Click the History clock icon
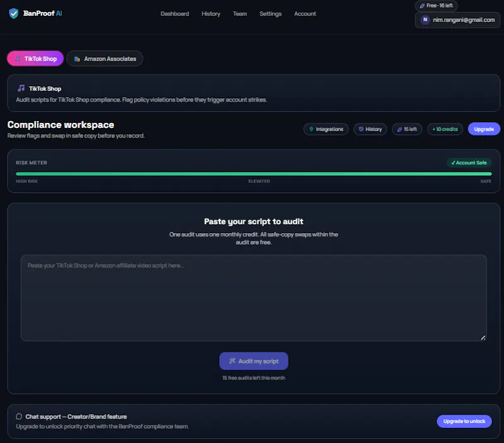Screen dimensions: 504x443 point(361,129)
